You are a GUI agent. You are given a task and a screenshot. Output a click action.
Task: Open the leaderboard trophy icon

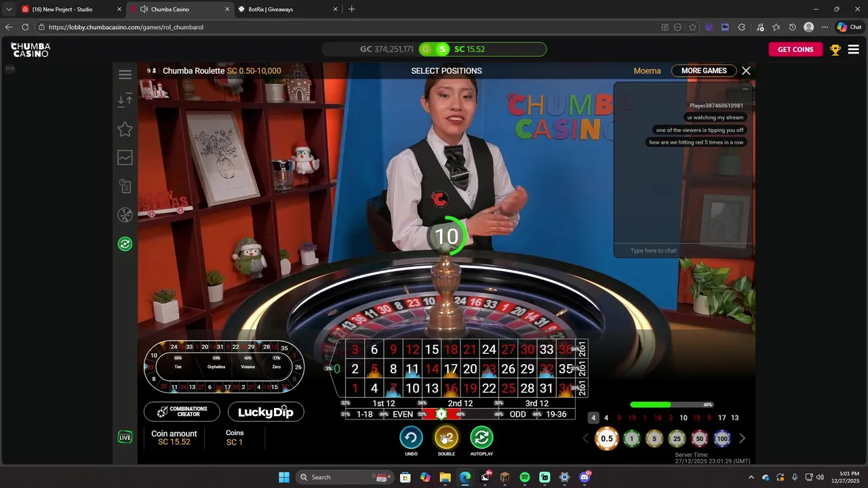coord(835,49)
